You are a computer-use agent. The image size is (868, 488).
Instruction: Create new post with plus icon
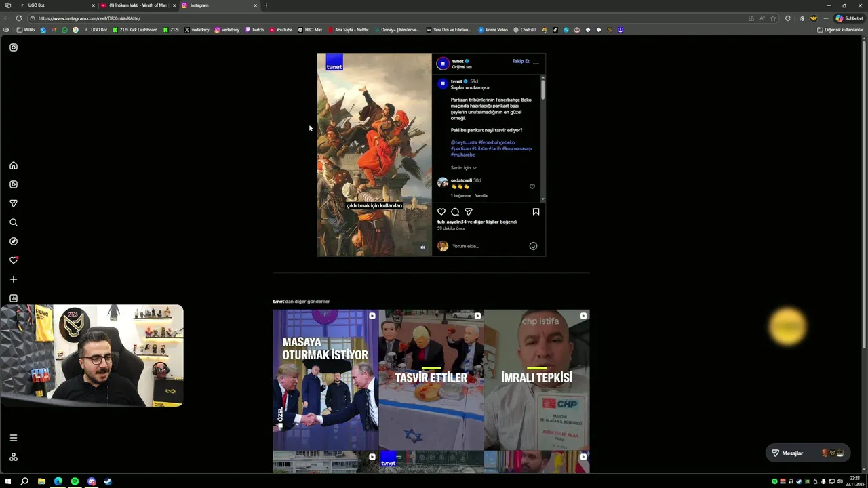click(x=14, y=279)
